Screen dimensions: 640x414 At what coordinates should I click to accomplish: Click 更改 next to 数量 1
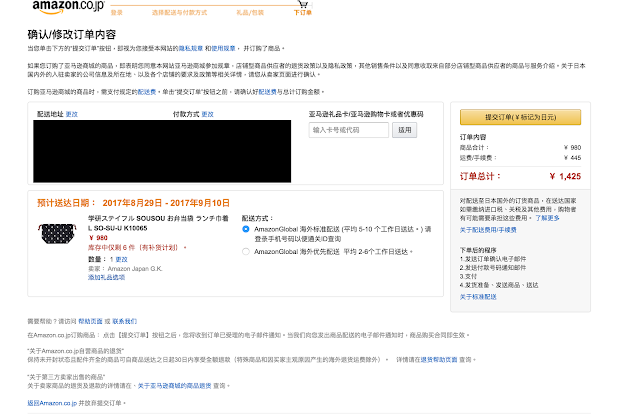tap(121, 259)
